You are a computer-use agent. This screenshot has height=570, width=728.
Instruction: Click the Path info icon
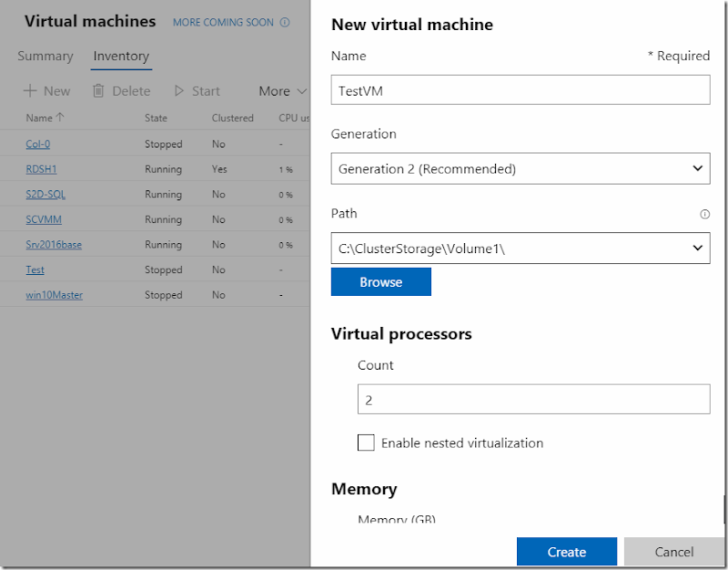tap(703, 214)
